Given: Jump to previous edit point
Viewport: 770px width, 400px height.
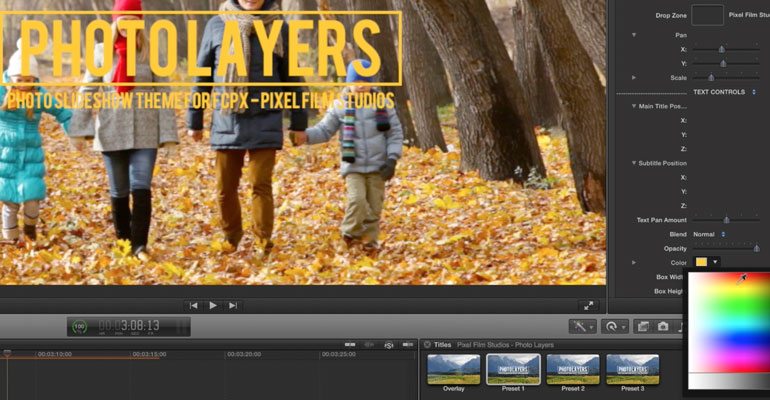Looking at the screenshot, I should pyautogui.click(x=193, y=305).
